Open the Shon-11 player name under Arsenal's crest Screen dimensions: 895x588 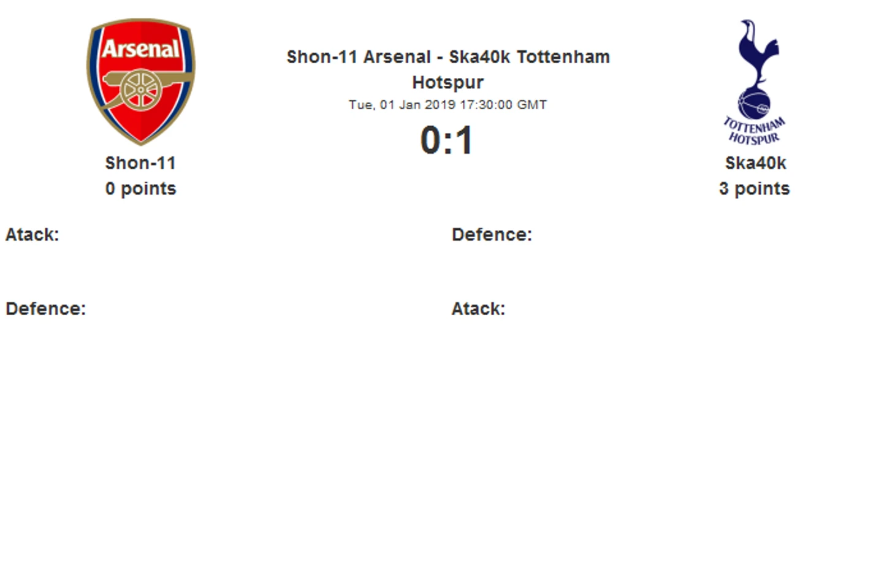point(140,163)
